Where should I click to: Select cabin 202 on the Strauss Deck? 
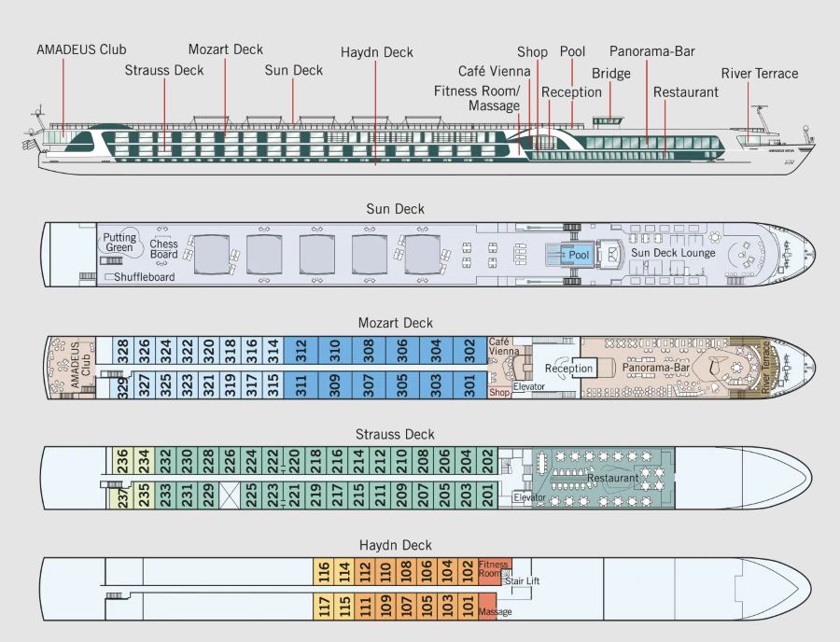pyautogui.click(x=487, y=460)
